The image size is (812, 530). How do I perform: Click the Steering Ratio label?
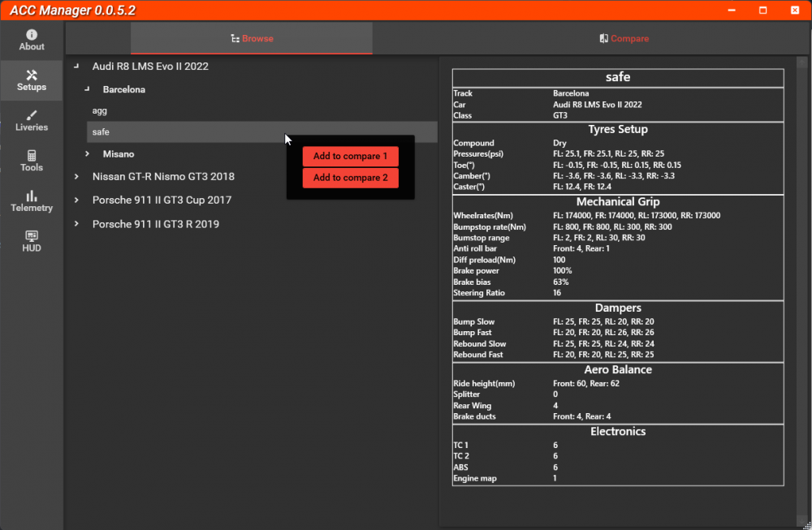(x=479, y=293)
